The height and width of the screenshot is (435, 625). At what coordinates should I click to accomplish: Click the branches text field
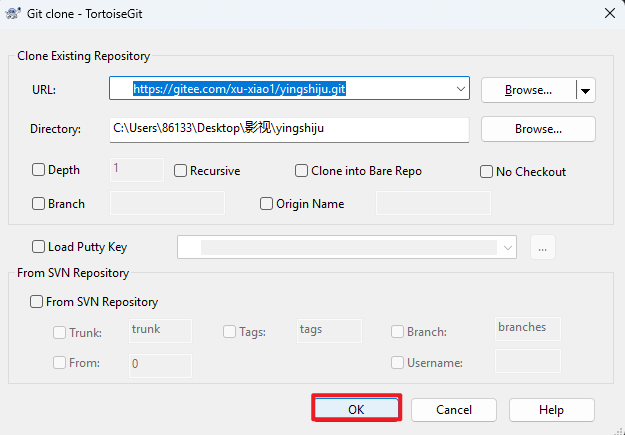pyautogui.click(x=528, y=329)
